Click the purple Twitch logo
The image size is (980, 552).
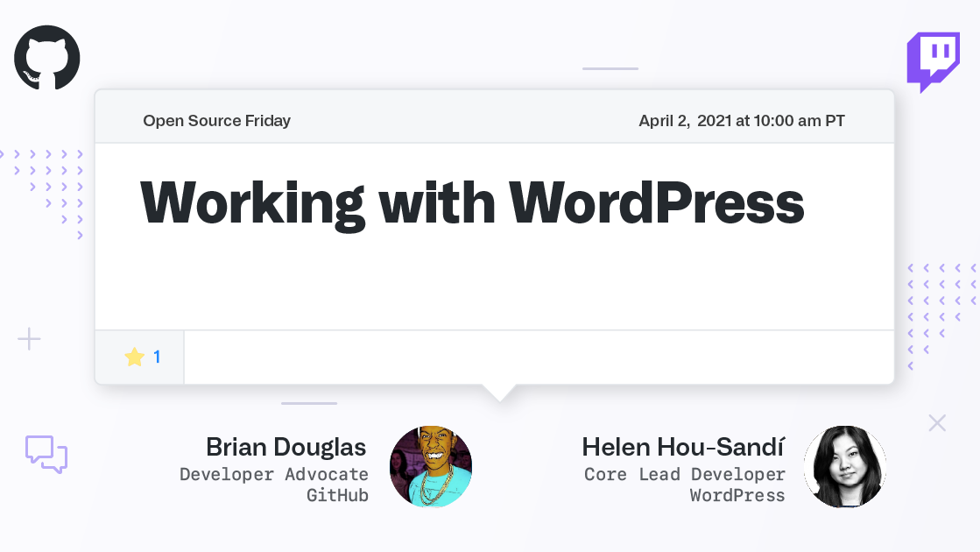(933, 61)
